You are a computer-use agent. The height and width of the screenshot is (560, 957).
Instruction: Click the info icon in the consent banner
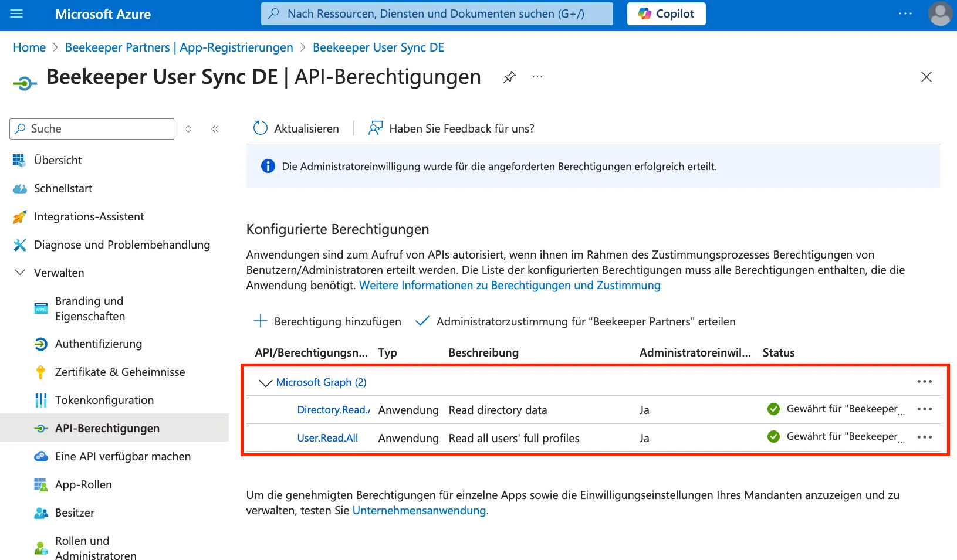pos(268,167)
